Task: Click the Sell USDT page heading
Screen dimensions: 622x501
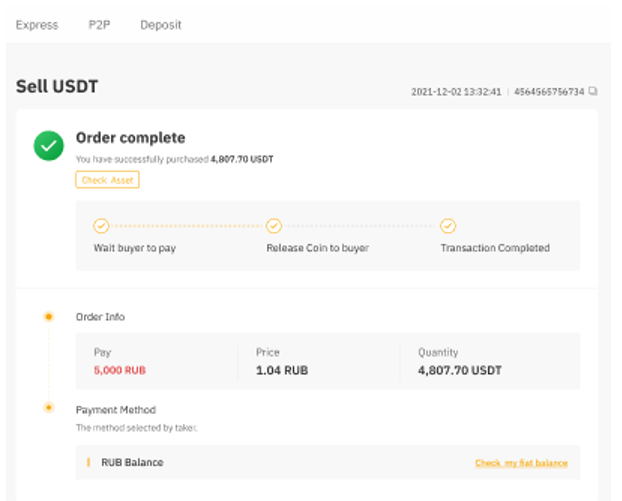Action: tap(57, 87)
